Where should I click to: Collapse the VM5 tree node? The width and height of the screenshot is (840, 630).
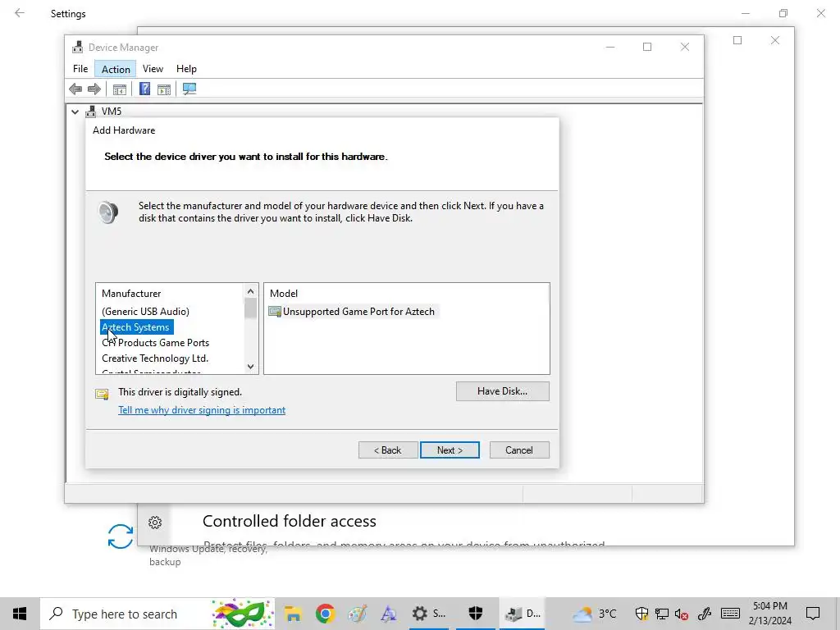coord(75,112)
